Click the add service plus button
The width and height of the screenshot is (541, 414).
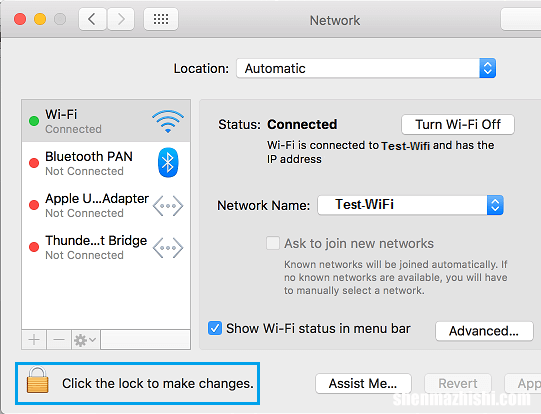34,340
